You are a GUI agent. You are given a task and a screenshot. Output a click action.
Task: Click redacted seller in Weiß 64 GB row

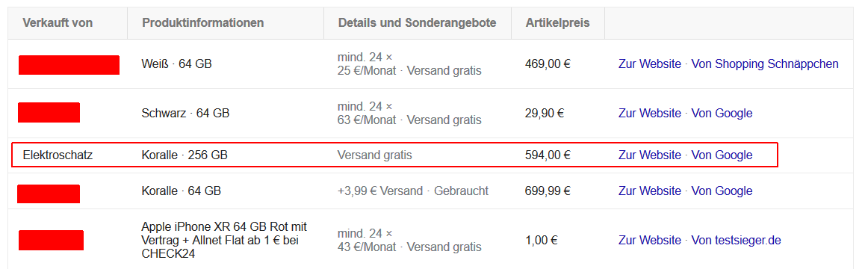pos(69,65)
